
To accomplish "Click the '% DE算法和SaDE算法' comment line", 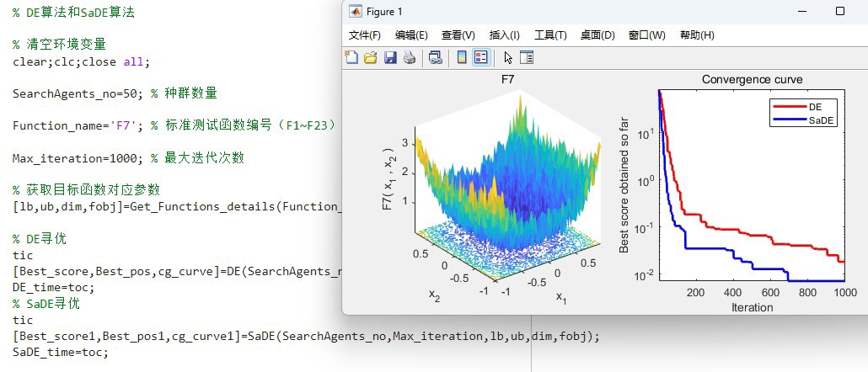I will tap(73, 12).
